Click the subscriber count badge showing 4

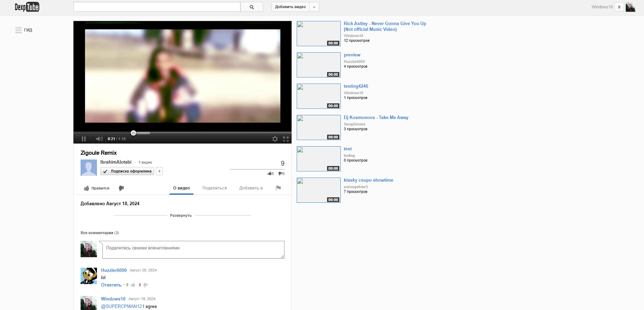click(159, 171)
